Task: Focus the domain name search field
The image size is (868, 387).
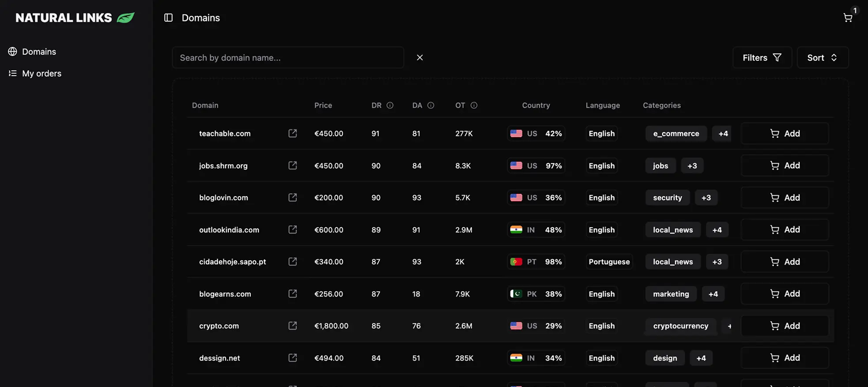Action: coord(288,57)
